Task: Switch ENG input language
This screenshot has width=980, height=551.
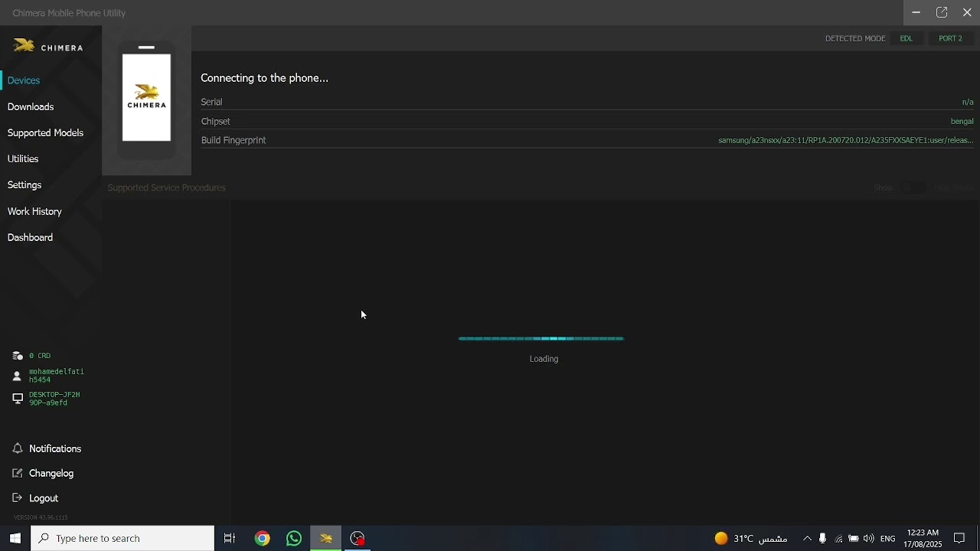Action: point(888,539)
